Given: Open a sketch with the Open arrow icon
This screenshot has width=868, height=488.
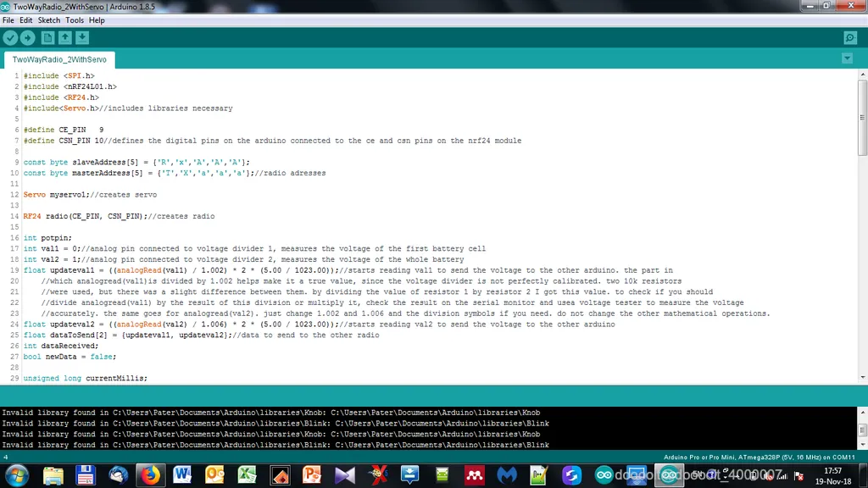Looking at the screenshot, I should click(x=64, y=37).
